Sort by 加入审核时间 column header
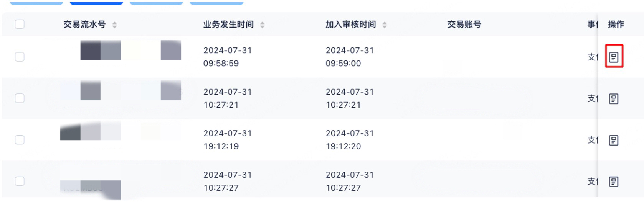Viewport: 644px width, 206px height. 351,25
